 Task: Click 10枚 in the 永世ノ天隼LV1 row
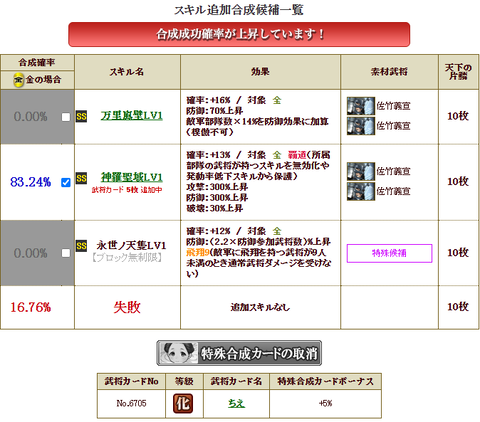458,253
